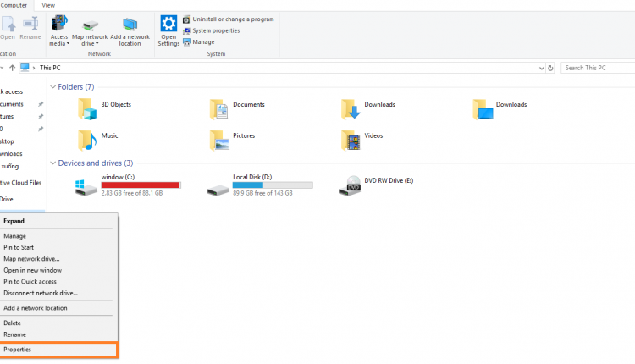Click the Refresh button beside address bar

pos(550,68)
